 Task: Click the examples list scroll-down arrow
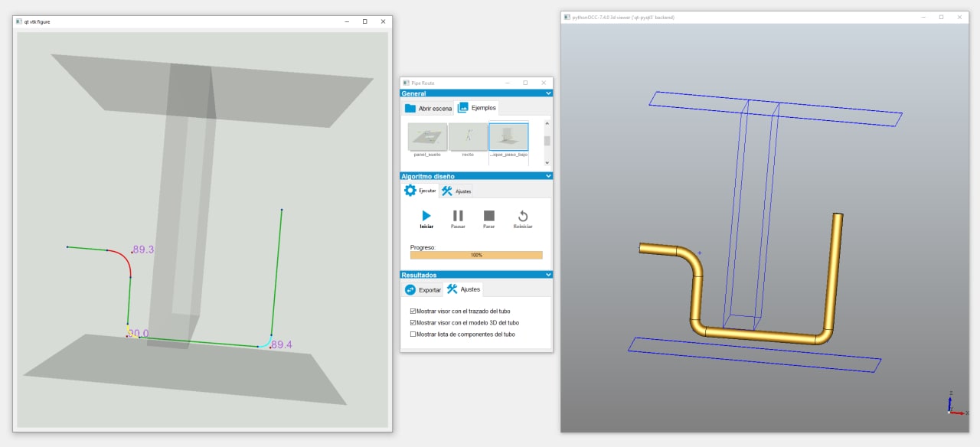pos(547,162)
